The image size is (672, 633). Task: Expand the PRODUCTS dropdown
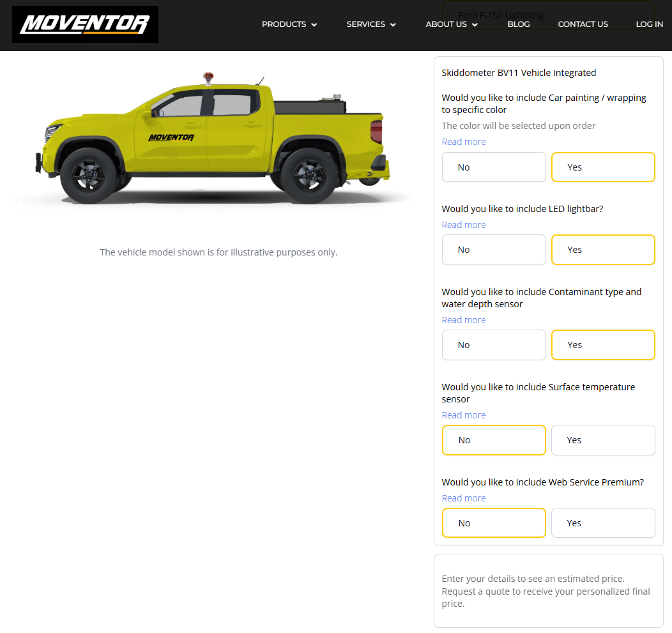pos(289,24)
